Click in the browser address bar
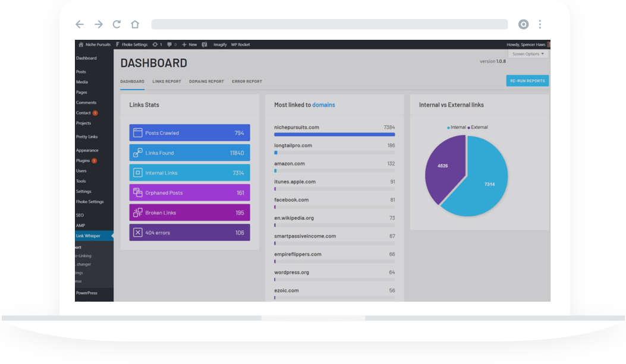Screen dimensions: 626x364 click(329, 24)
